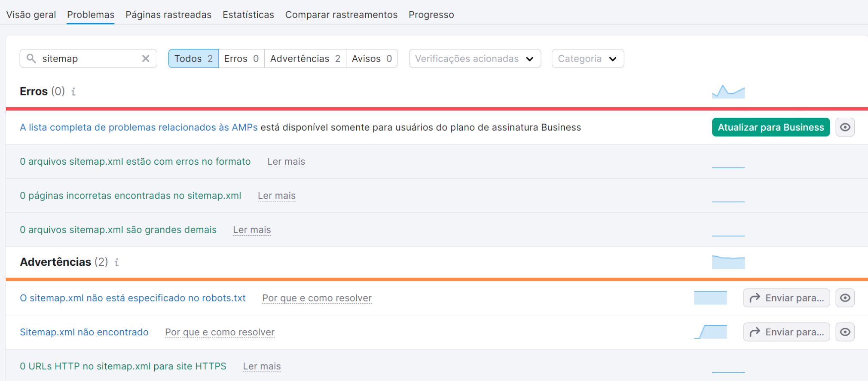Ler mais for URLs HTTP row
This screenshot has width=868, height=381.
pyautogui.click(x=262, y=366)
